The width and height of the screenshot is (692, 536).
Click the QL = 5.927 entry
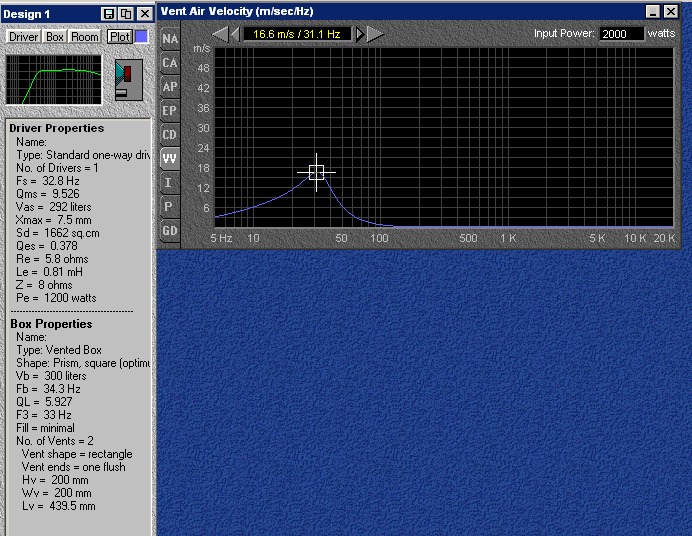click(x=44, y=402)
